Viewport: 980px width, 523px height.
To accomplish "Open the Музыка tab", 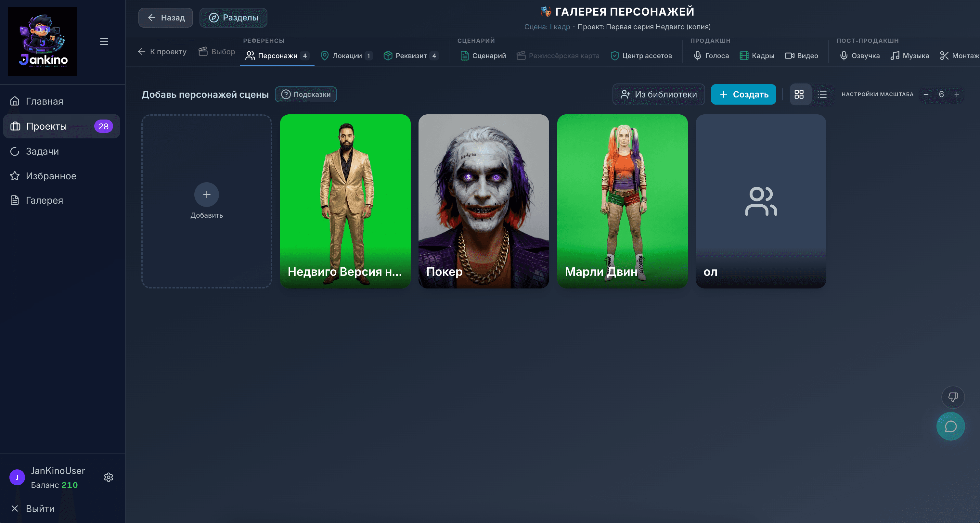I will (x=909, y=56).
